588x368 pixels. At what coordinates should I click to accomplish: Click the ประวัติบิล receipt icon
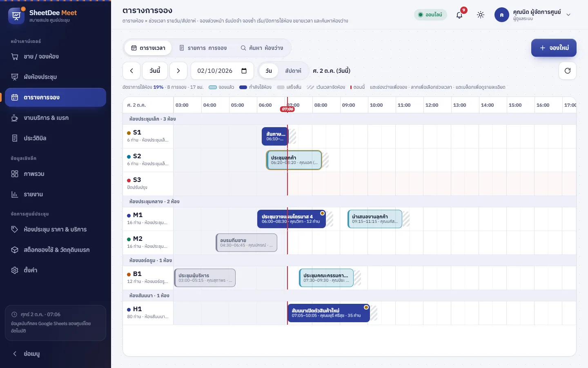[x=15, y=138]
